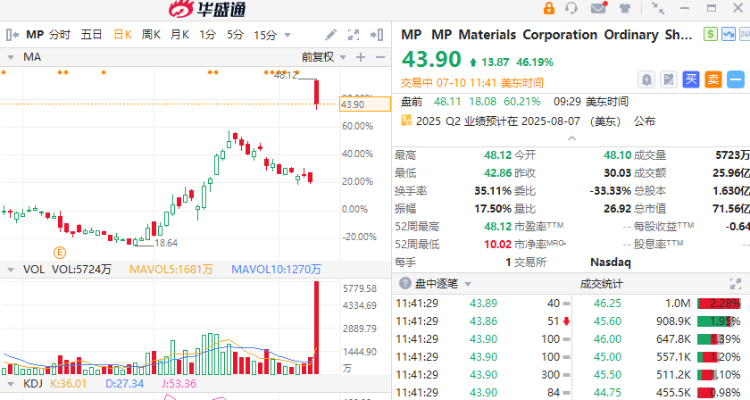Open the KDJ indicator dropdown
750x400 pixels.
click(11, 384)
